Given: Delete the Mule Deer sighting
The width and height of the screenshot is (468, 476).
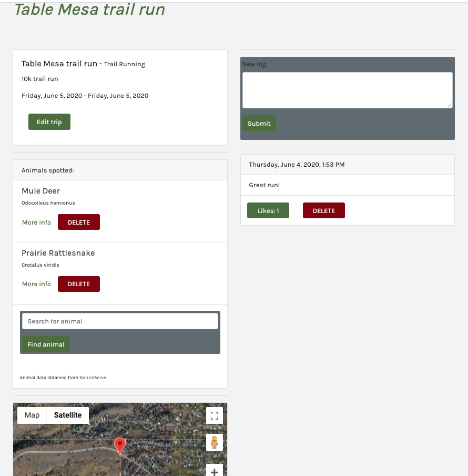Looking at the screenshot, I should tap(78, 221).
